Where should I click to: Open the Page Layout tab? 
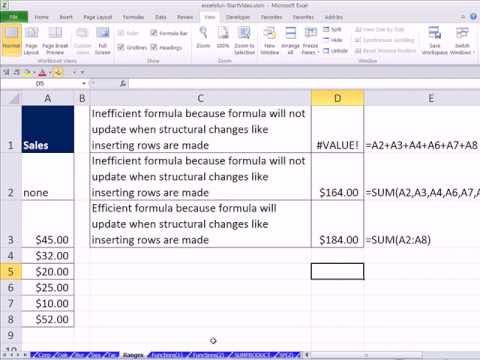97,17
